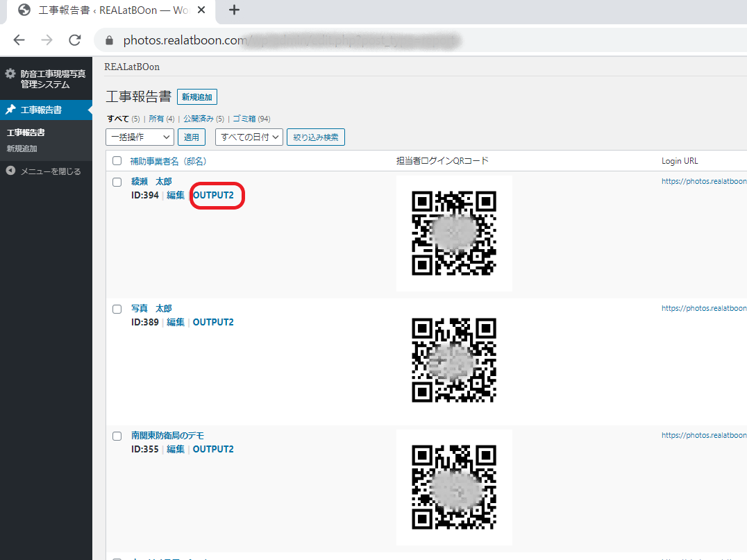Click the 絞り込み検索 button
Viewport: 747px width, 560px height.
click(x=316, y=137)
